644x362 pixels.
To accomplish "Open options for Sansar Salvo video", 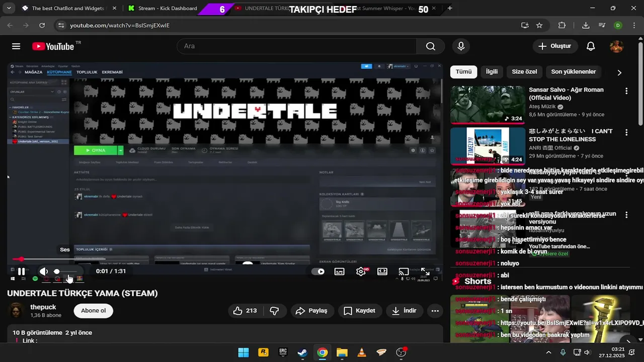I will pyautogui.click(x=626, y=91).
